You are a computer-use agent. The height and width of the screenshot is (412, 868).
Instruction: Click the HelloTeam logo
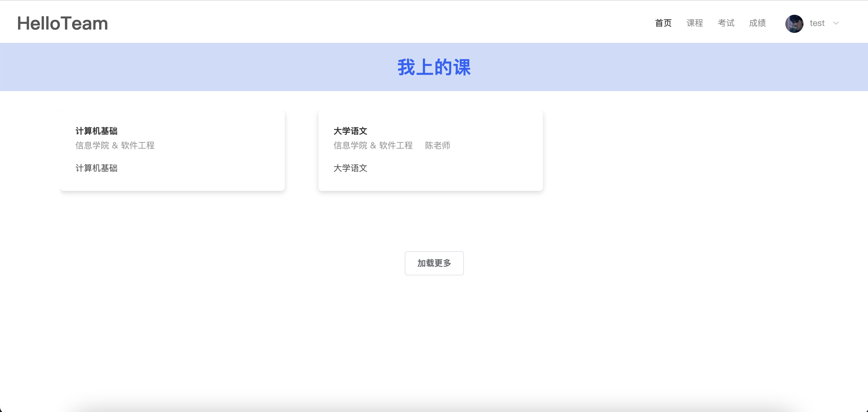pos(63,23)
